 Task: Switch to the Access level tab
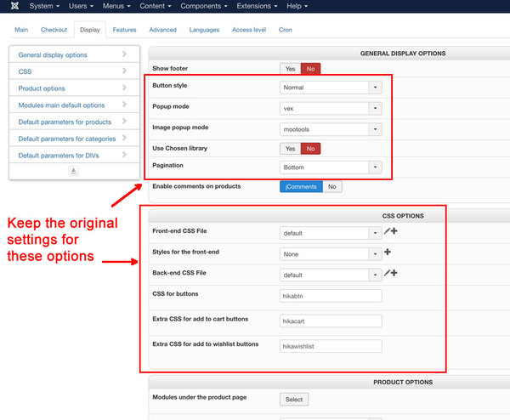point(249,30)
